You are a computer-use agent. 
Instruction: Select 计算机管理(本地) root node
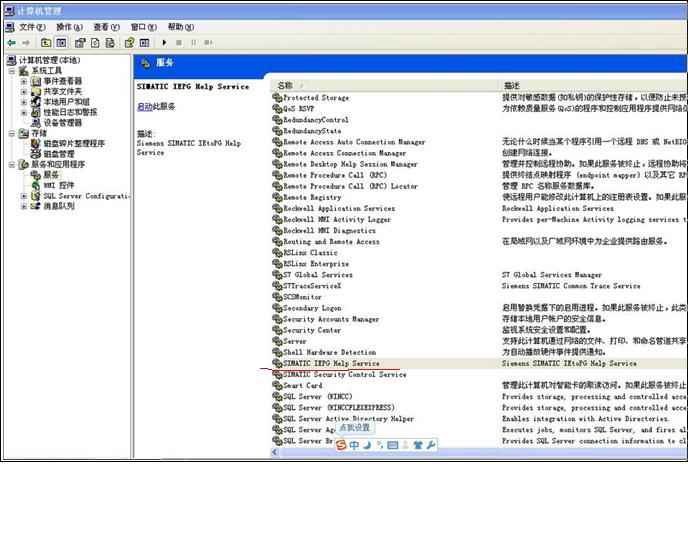tap(50, 60)
